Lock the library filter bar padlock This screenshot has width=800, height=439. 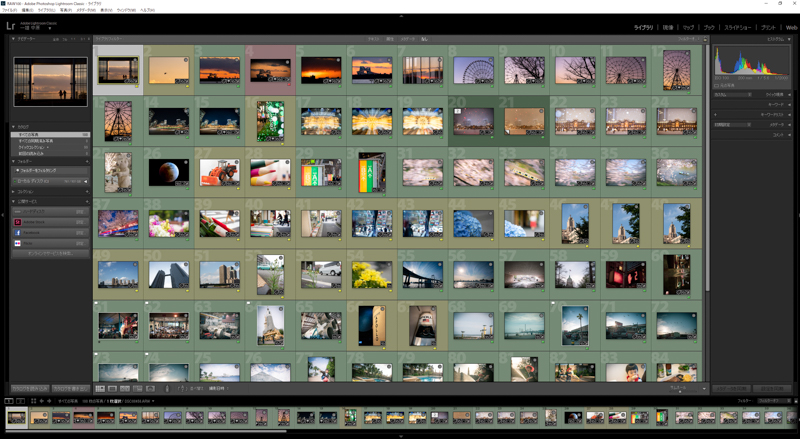click(706, 39)
